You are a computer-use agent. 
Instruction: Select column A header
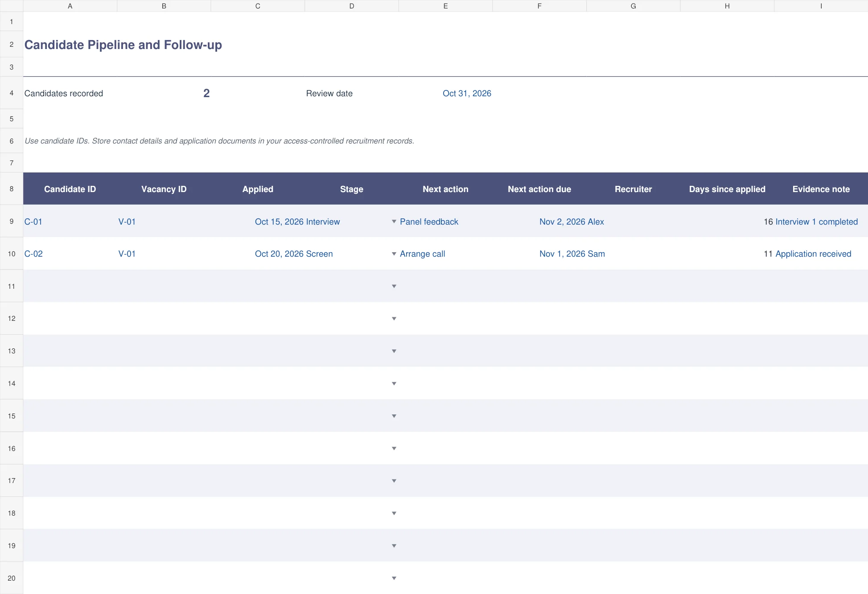point(70,6)
